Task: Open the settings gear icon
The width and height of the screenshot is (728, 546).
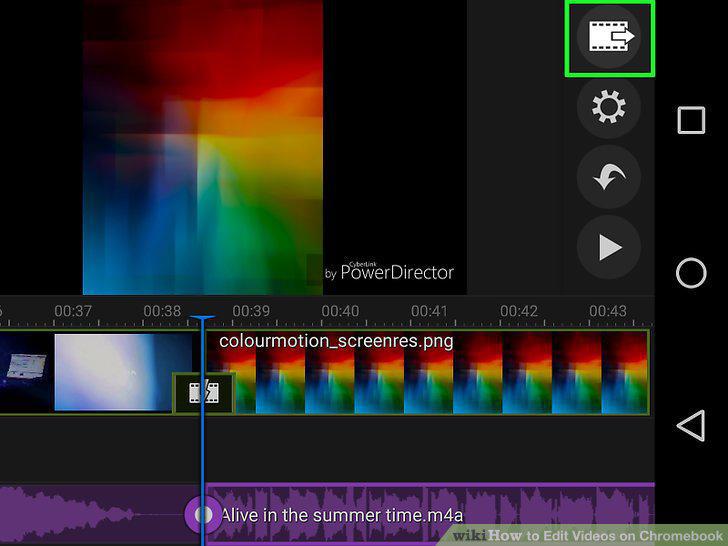Action: 609,107
